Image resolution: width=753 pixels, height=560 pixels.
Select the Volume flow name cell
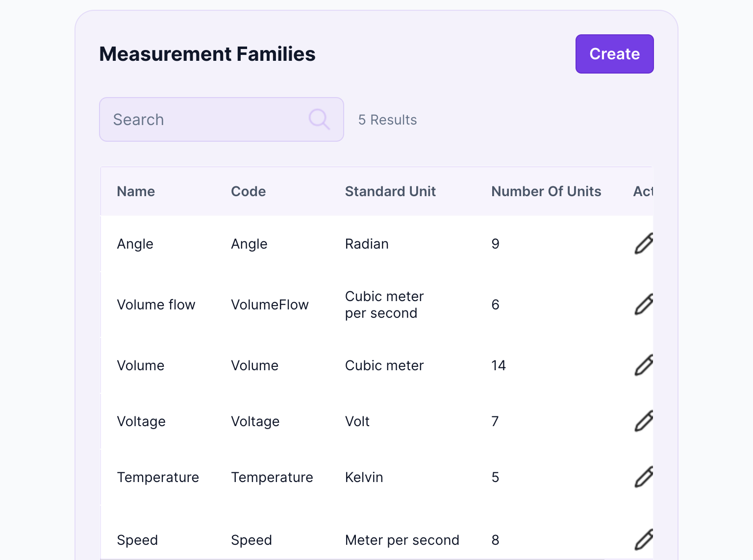point(156,305)
